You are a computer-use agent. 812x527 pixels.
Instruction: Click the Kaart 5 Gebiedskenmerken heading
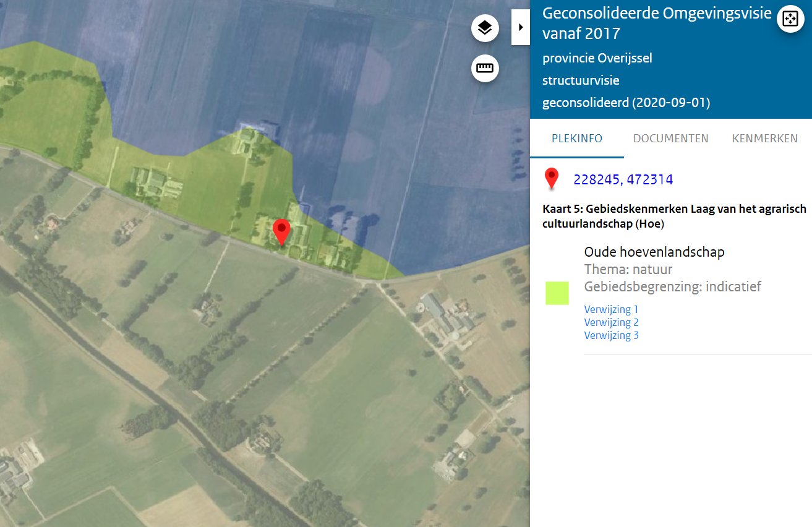coord(674,216)
